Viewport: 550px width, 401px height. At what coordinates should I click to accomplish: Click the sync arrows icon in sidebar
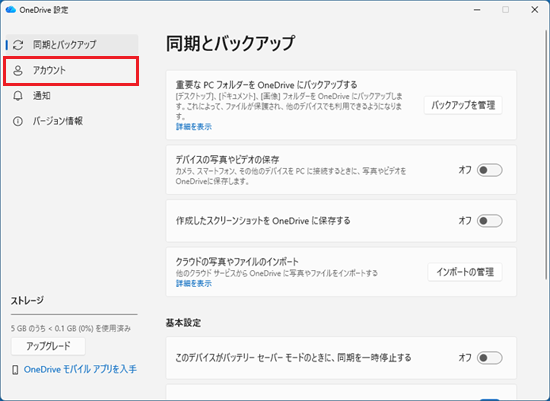18,45
